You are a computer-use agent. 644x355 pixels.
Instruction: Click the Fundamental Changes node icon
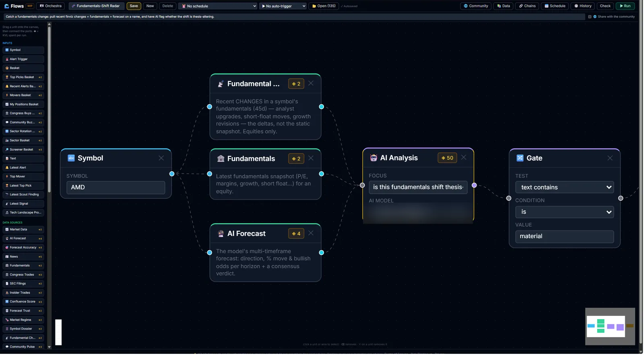221,84
